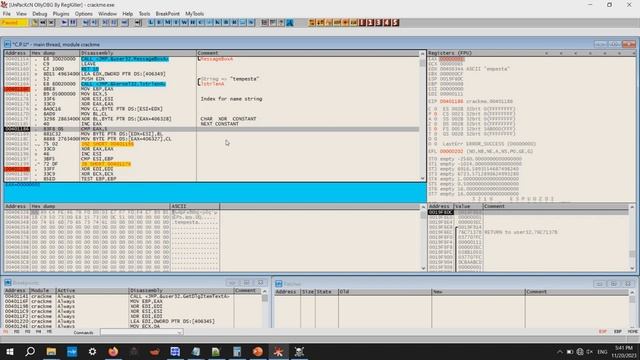640x360 pixels.
Task: Open the skull icon app in the taskbar
Action: click(299, 351)
